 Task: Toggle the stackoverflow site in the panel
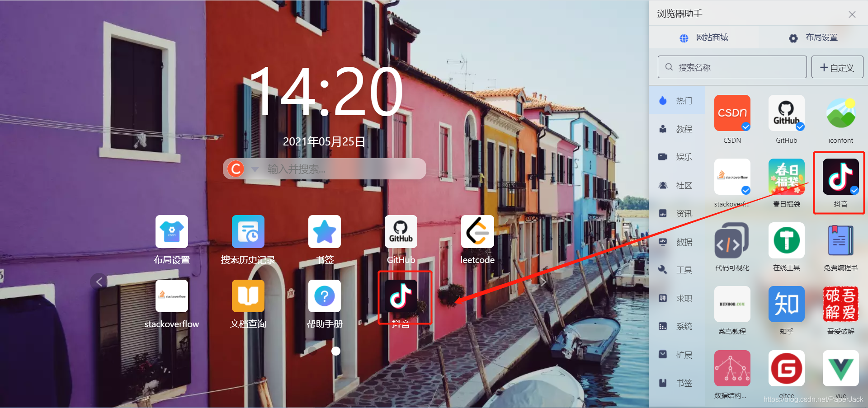click(x=732, y=177)
